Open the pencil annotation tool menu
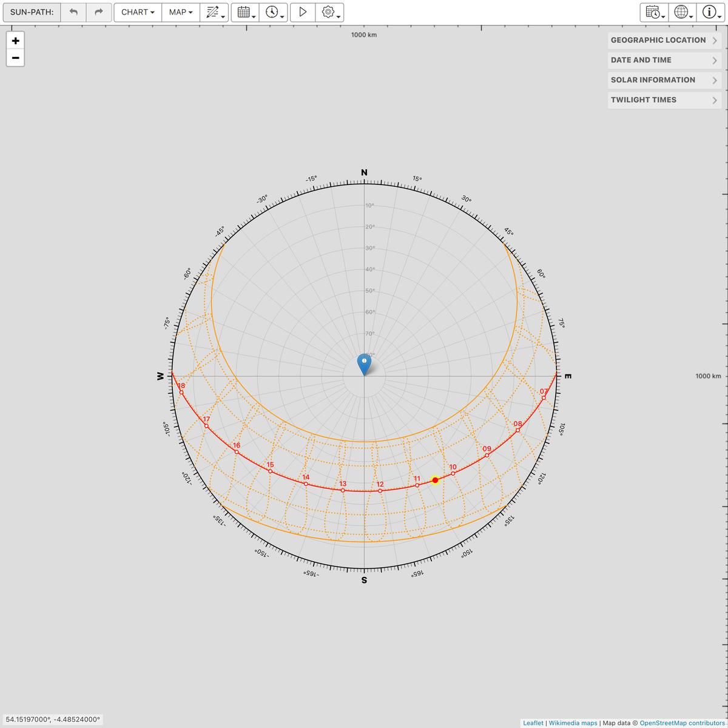 coord(214,12)
